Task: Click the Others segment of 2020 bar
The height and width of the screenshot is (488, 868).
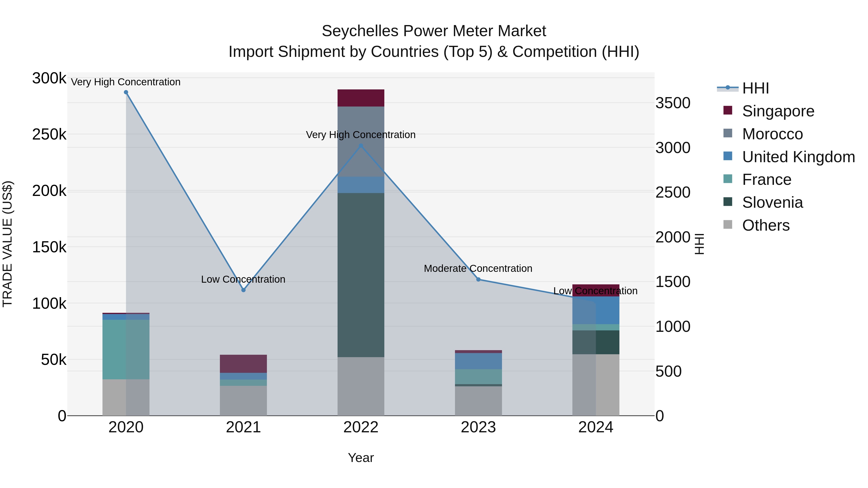Action: [126, 397]
